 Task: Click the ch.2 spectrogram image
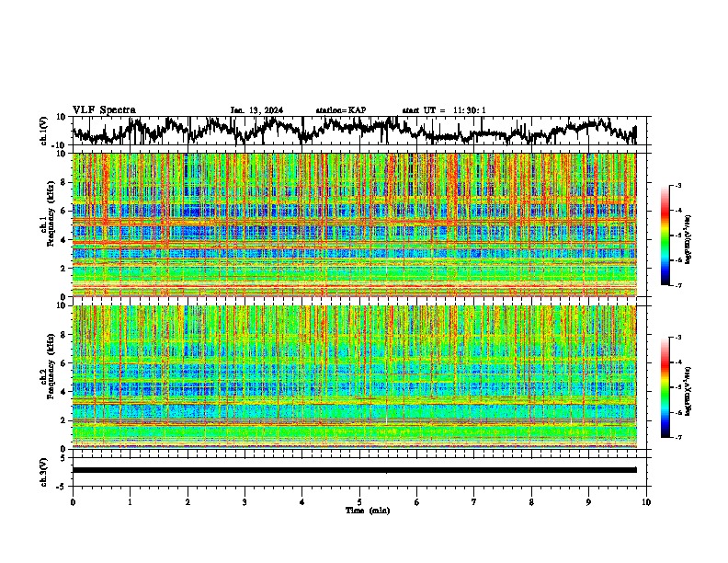point(355,377)
